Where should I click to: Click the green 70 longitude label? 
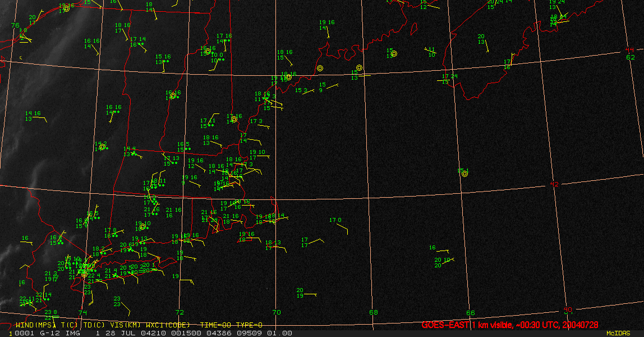[x=277, y=312]
